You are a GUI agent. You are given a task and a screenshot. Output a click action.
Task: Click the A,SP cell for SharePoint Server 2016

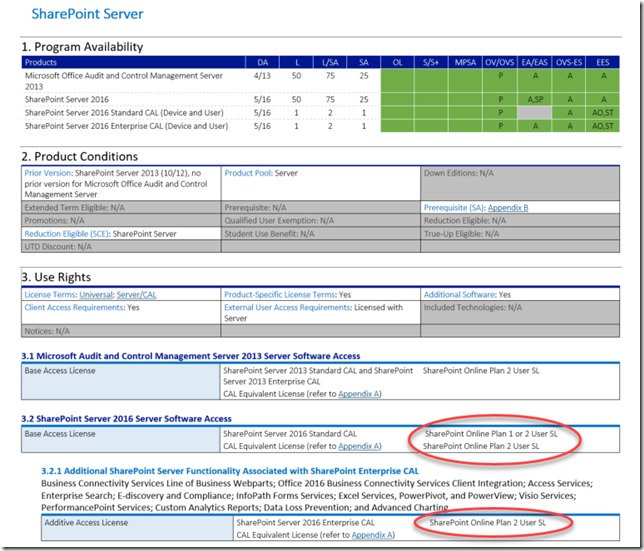point(535,99)
